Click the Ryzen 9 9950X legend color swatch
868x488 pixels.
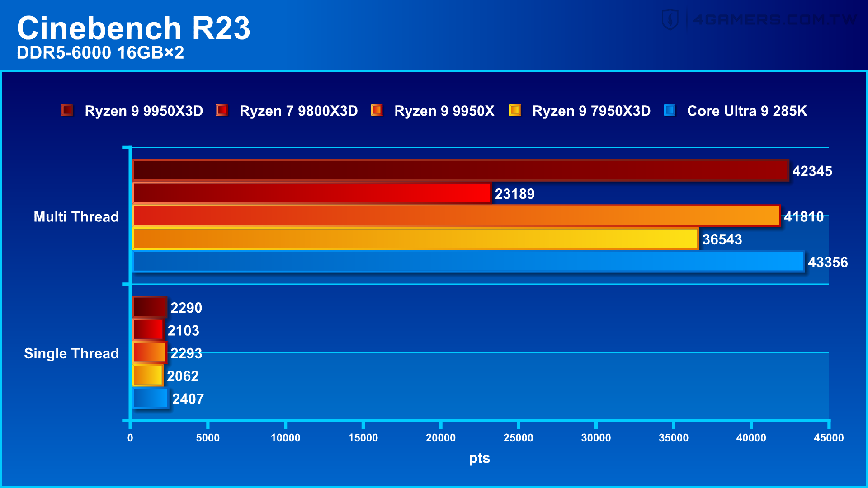(x=377, y=110)
